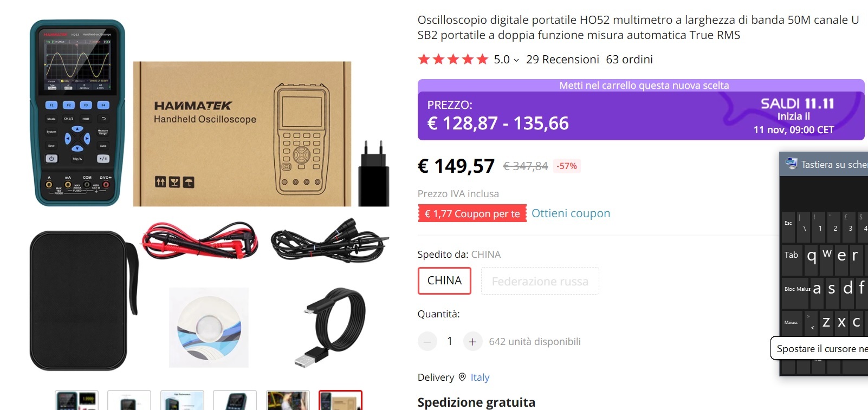This screenshot has width=868, height=410.
Task: Click the five-star rating icons
Action: [x=453, y=60]
